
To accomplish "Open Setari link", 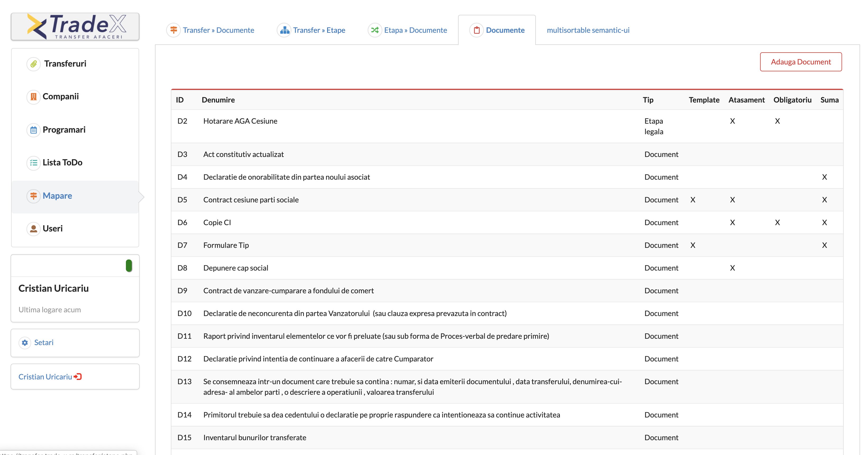I will (x=43, y=343).
